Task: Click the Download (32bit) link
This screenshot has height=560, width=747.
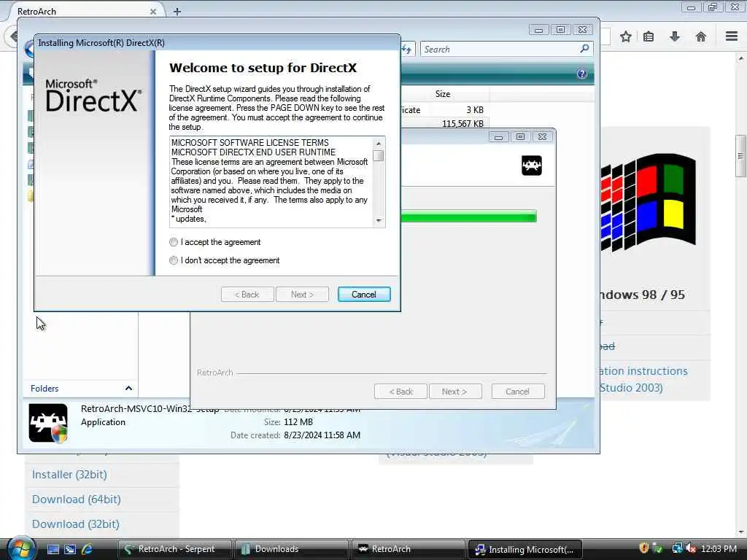Action: coord(76,524)
